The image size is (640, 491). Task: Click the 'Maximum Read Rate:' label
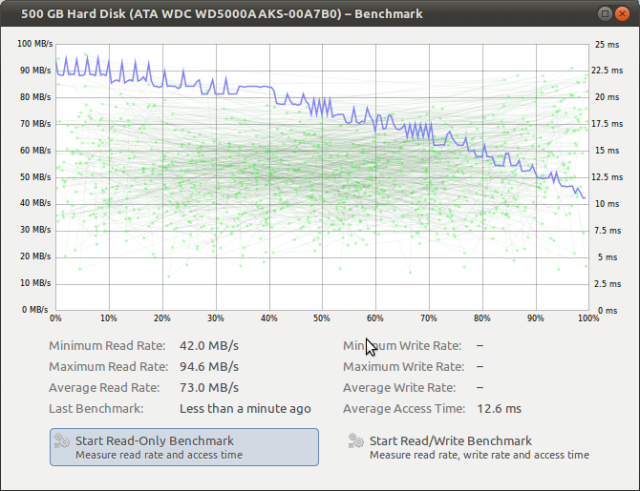(109, 367)
